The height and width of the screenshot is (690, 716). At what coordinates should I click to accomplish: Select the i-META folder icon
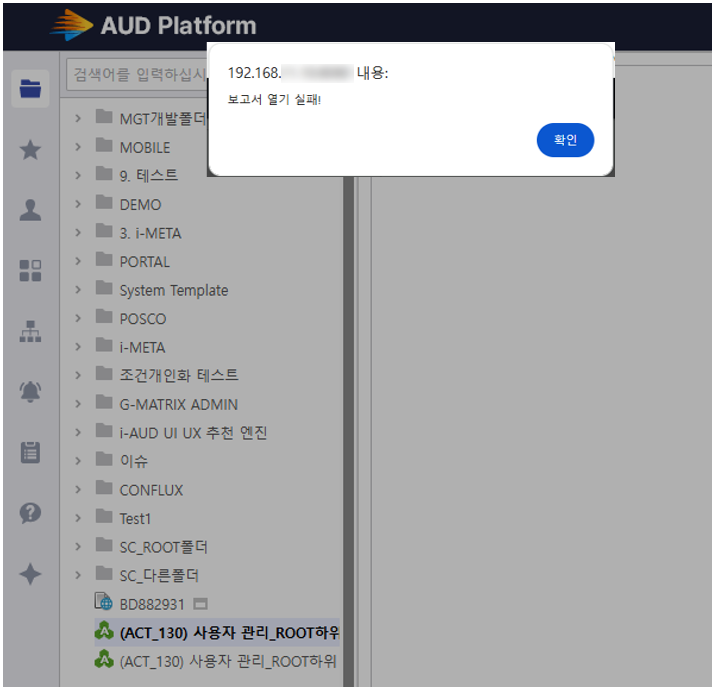click(x=104, y=345)
